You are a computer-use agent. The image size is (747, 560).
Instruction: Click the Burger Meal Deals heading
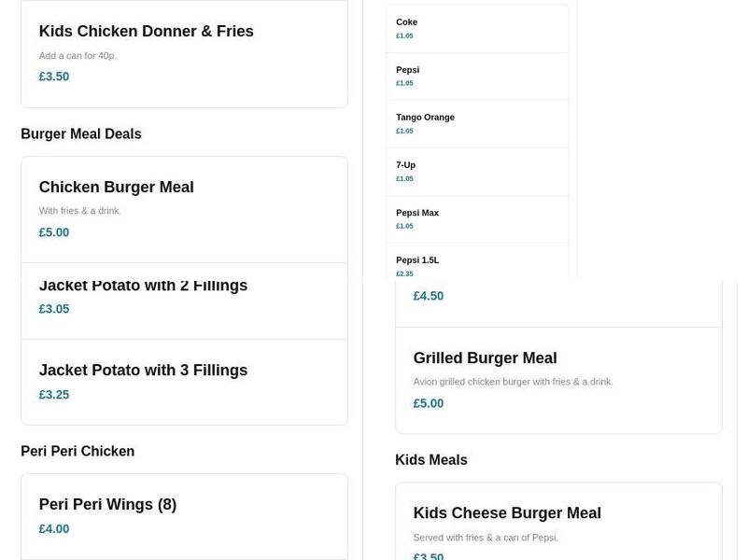(x=80, y=133)
